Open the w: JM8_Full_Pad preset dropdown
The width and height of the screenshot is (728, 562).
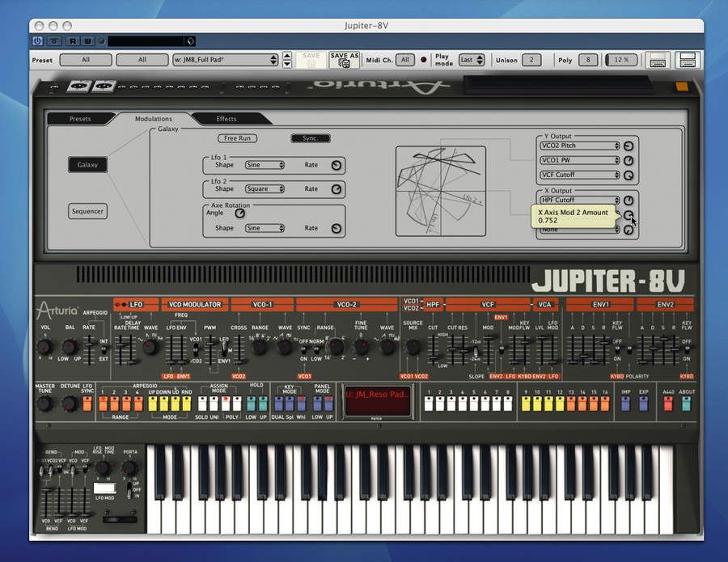click(226, 59)
